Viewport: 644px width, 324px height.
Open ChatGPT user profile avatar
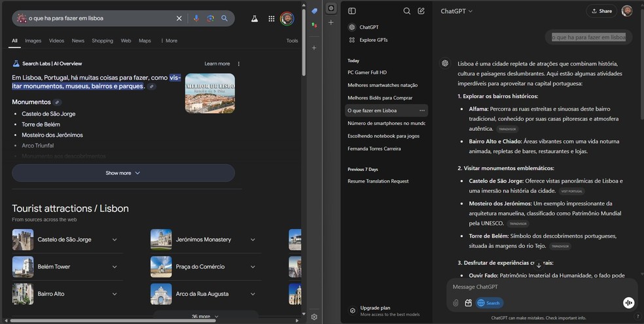(x=627, y=11)
